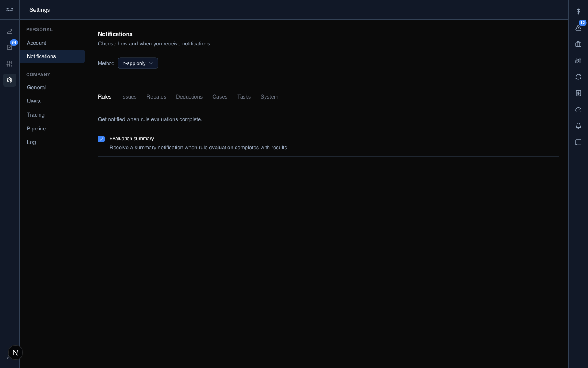The height and width of the screenshot is (368, 588).
Task: Open the sliders adjustments icon in left rail
Action: [x=9, y=64]
